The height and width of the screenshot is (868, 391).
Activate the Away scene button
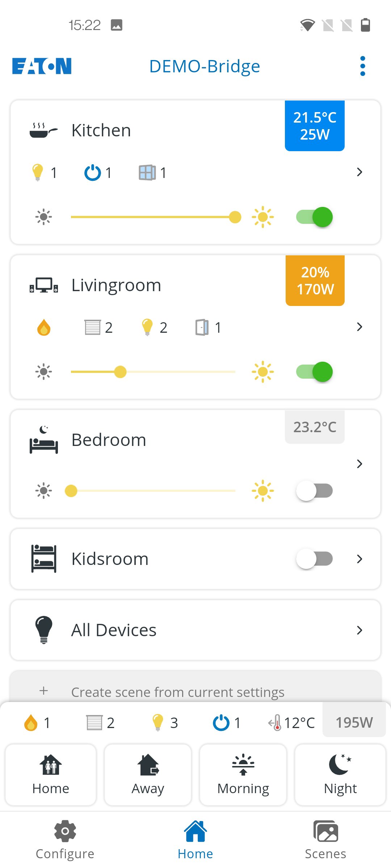(x=148, y=774)
